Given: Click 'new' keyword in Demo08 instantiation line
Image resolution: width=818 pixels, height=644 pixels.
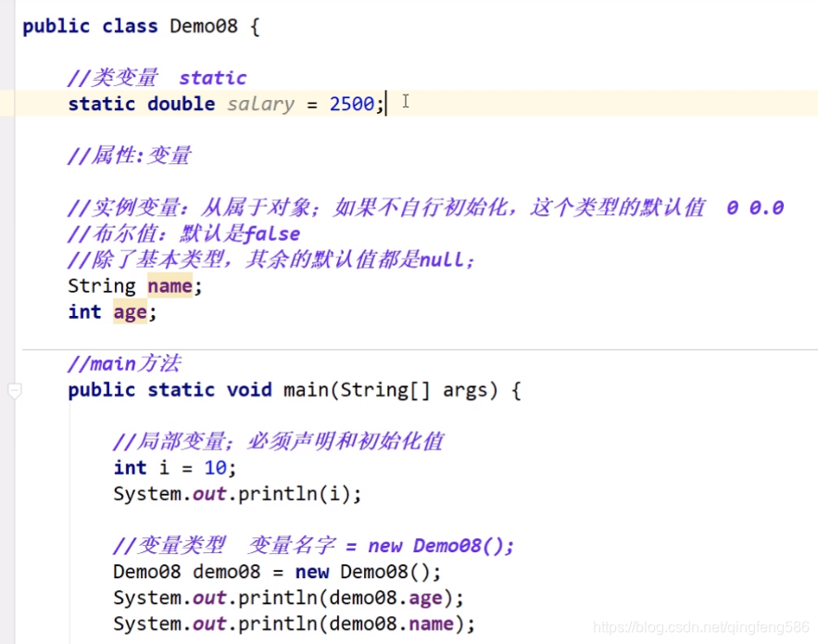Looking at the screenshot, I should (x=312, y=572).
